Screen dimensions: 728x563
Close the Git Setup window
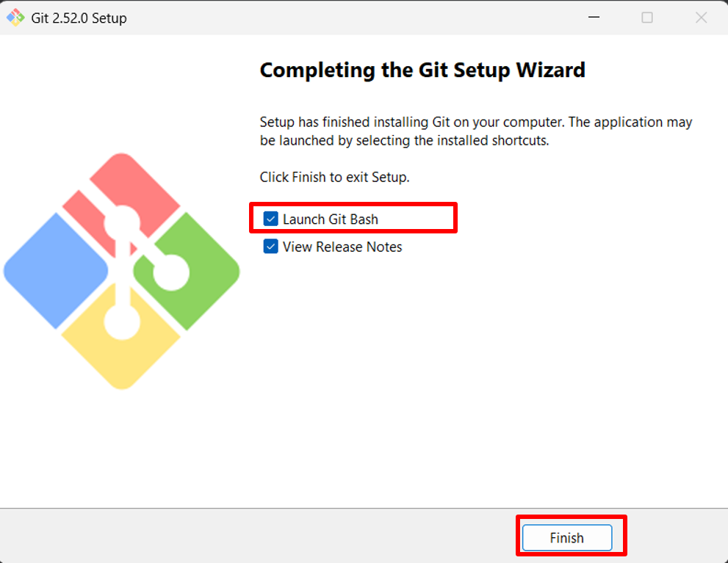point(701,18)
